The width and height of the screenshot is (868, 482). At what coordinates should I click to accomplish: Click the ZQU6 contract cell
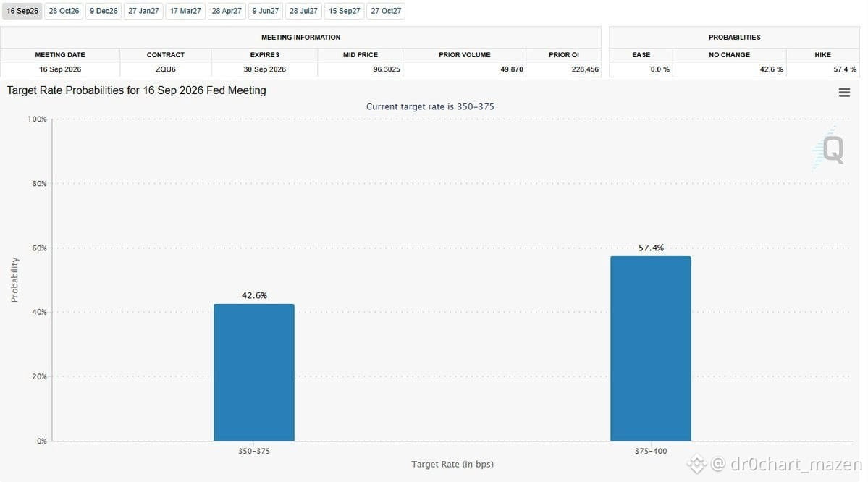click(x=166, y=69)
